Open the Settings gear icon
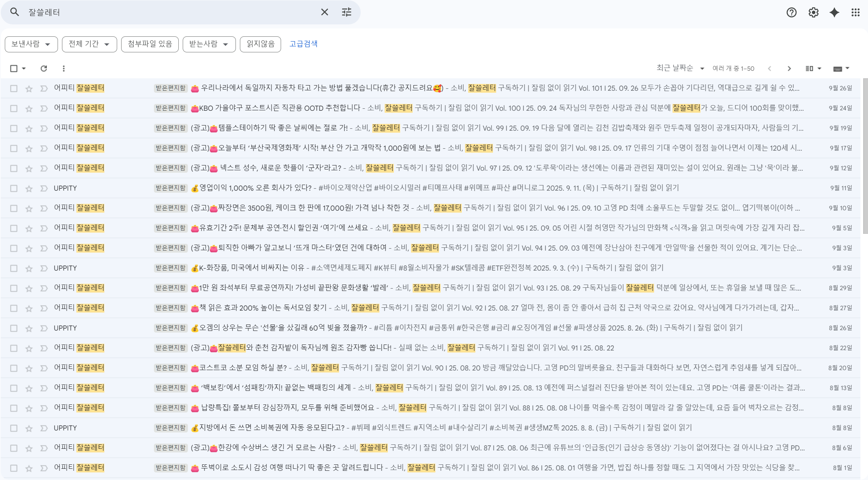The width and height of the screenshot is (868, 480). click(813, 12)
